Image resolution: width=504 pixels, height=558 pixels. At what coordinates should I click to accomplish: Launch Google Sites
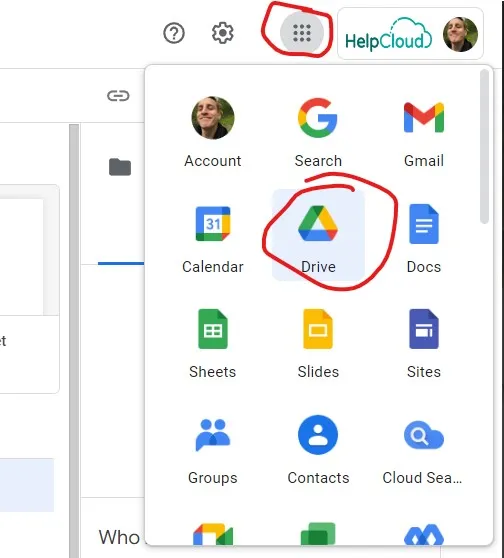pos(424,342)
